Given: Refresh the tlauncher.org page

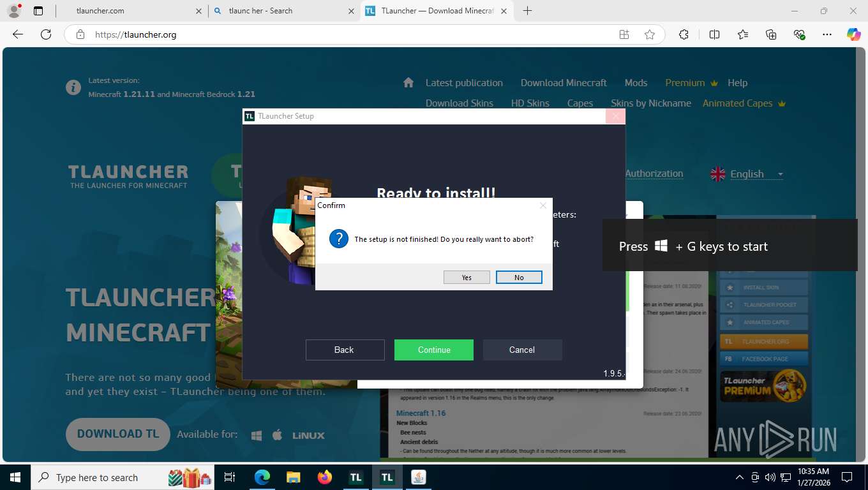Looking at the screenshot, I should point(46,34).
